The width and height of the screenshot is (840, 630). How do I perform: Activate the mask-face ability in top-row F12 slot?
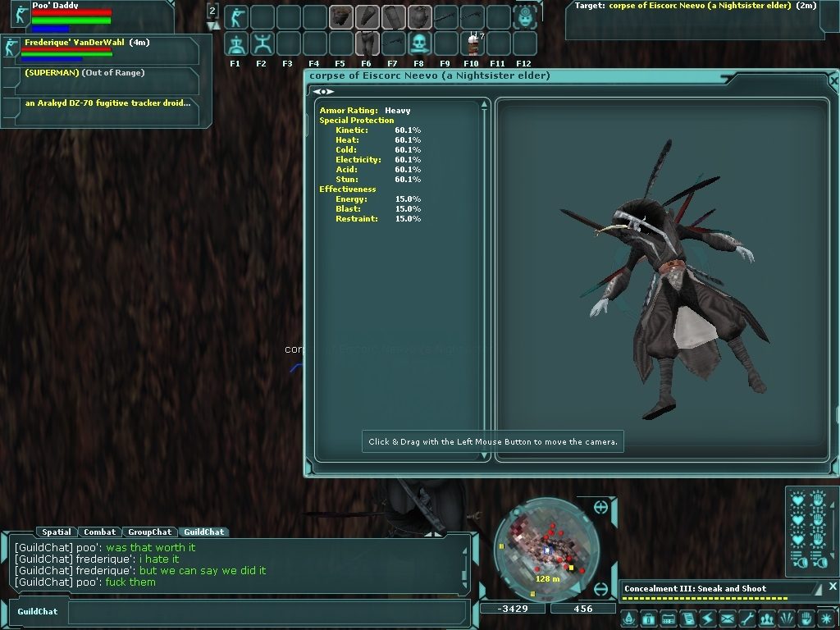524,17
